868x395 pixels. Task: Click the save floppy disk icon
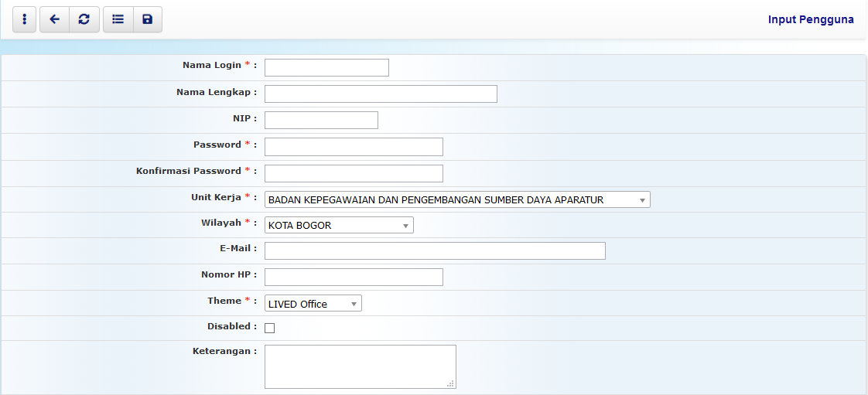point(147,19)
